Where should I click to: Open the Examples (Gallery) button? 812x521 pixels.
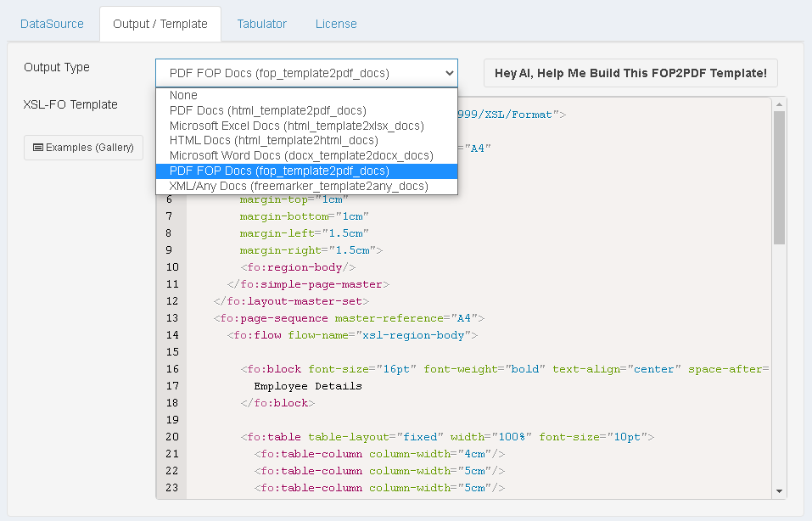tap(83, 148)
